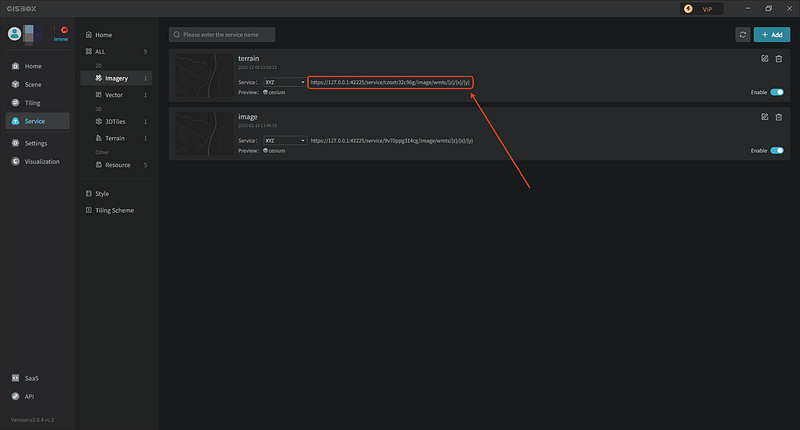Click the terrain service URL
800x430 pixels.
pos(390,82)
